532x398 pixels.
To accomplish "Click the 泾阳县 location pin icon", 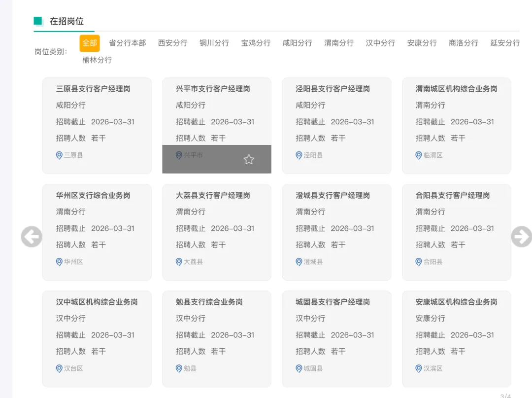I will point(299,155).
